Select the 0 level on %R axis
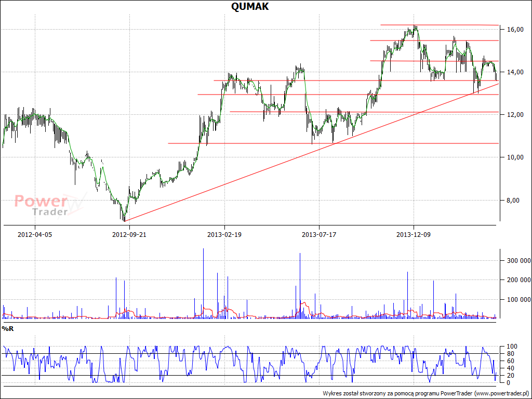 [x=508, y=382]
